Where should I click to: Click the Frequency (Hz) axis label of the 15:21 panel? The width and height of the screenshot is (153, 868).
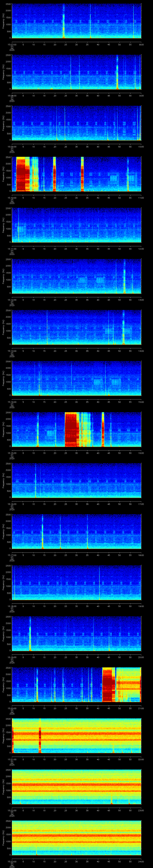pyautogui.click(x=3, y=736)
